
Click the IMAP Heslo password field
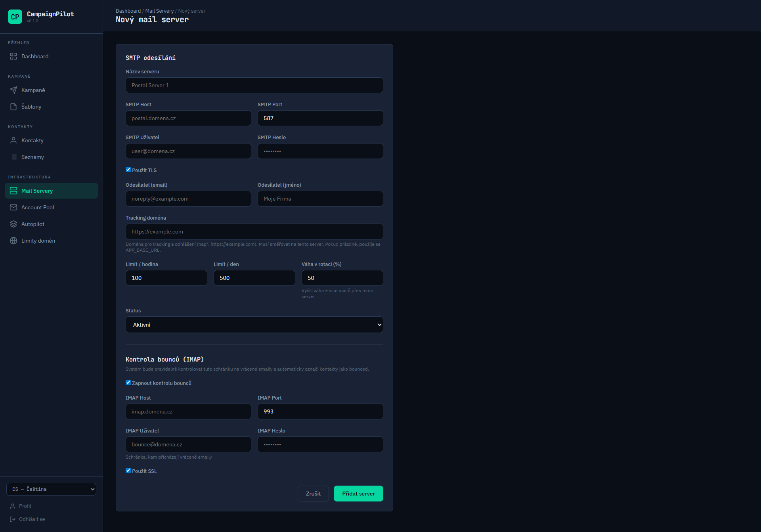(320, 444)
